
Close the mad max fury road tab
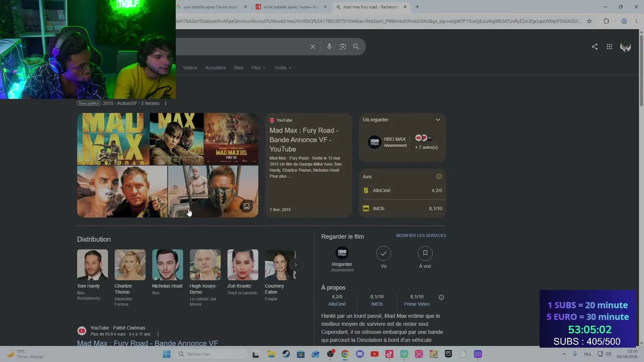(405, 7)
